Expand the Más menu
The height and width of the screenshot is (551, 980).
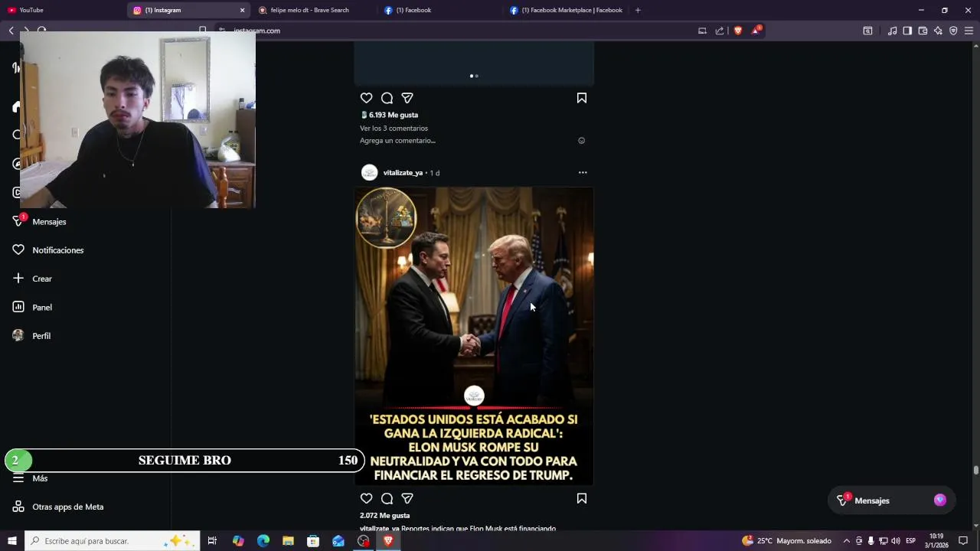point(31,478)
